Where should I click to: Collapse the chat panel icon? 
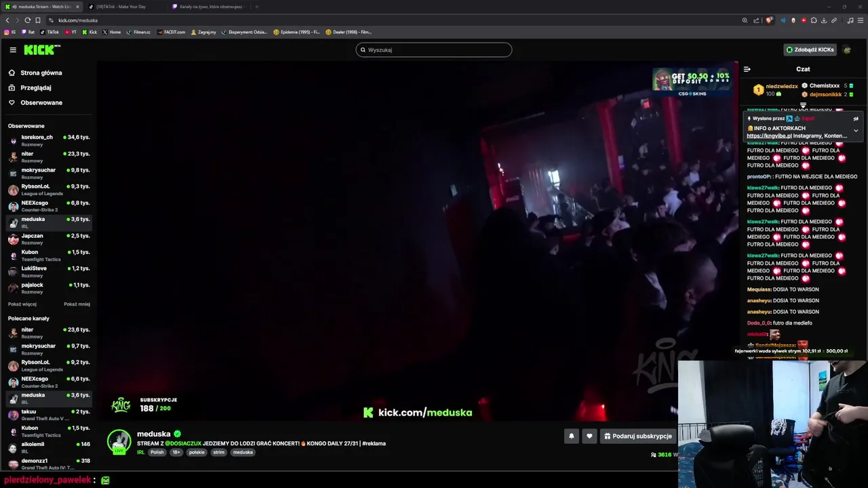747,69
